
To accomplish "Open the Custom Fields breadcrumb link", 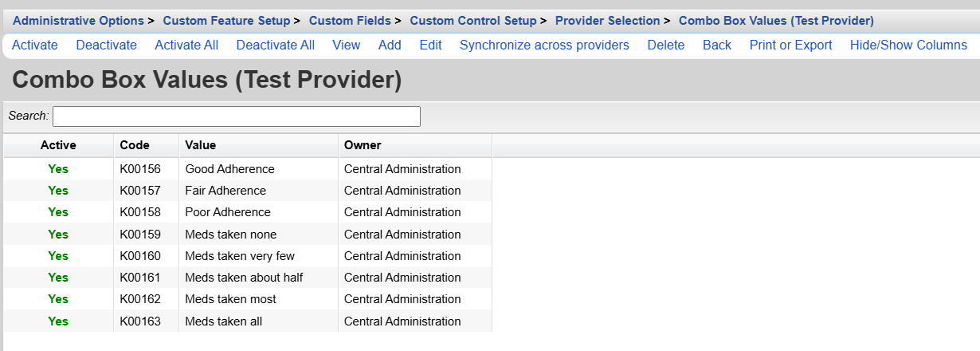I will click(x=350, y=21).
